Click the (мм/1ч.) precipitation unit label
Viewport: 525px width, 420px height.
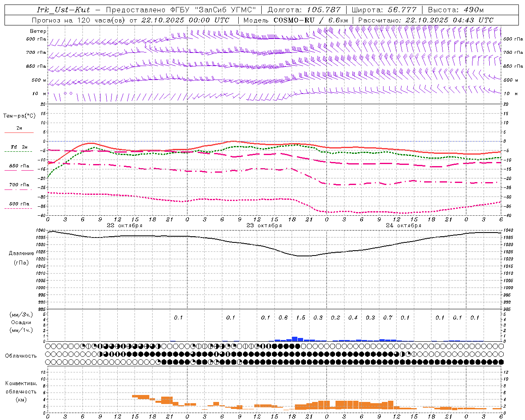(21, 330)
